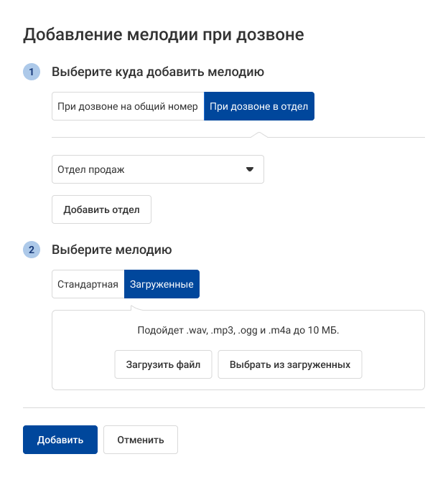448x477 pixels.
Task: Click the step 1 number badge
Action: 32,72
